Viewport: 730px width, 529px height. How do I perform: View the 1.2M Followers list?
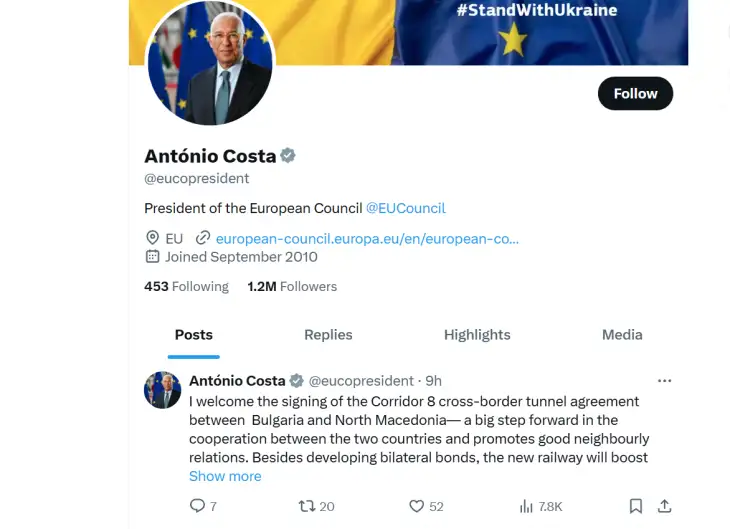(x=292, y=286)
